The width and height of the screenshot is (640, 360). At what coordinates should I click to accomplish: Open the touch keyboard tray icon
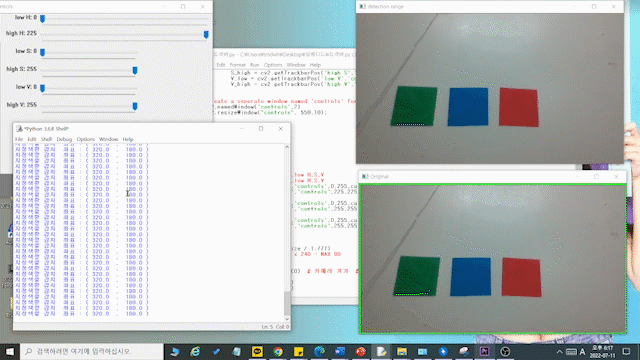pyautogui.click(x=571, y=351)
